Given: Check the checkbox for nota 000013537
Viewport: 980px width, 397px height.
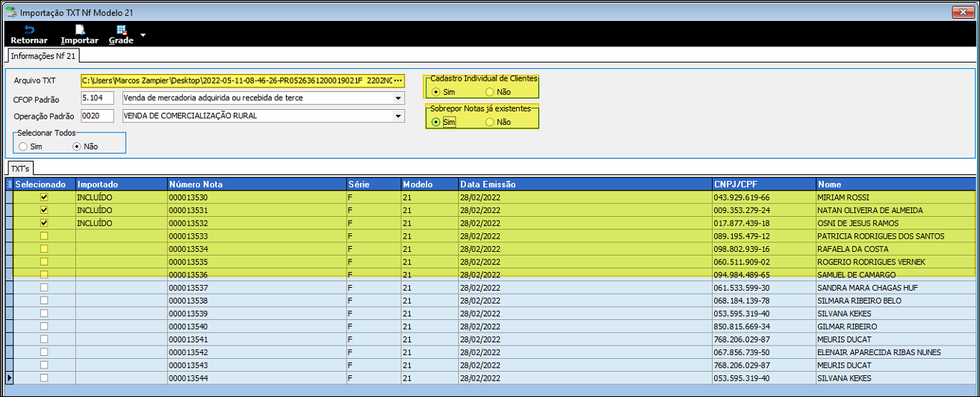Looking at the screenshot, I should coord(44,288).
